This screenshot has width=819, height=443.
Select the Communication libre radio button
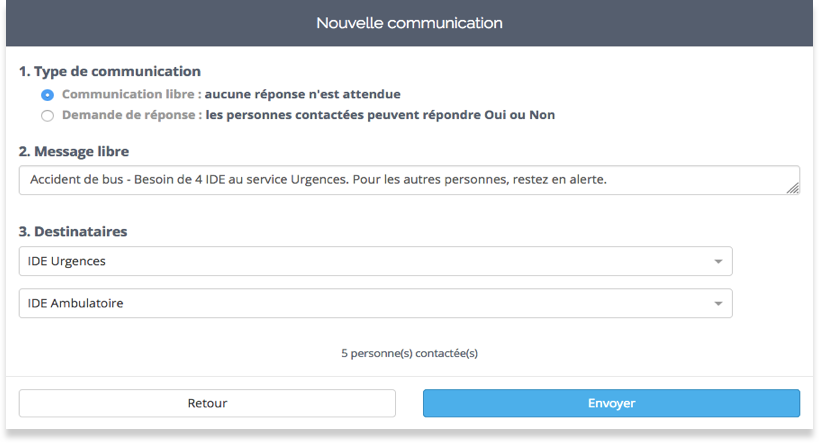pos(47,95)
